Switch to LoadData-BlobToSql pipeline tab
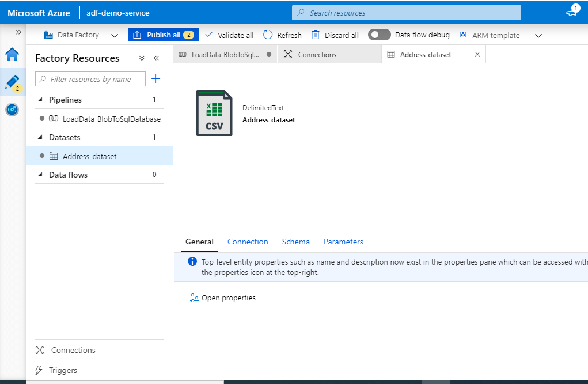Image resolution: width=588 pixels, height=384 pixels. click(x=225, y=54)
